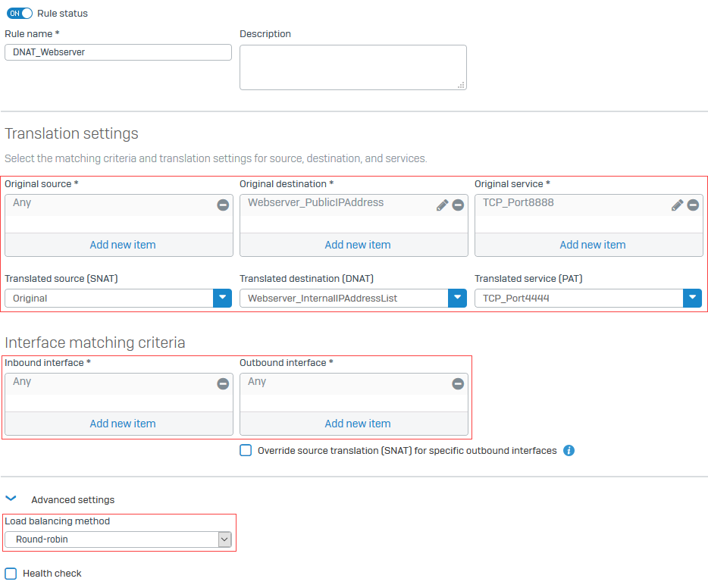Enable Override source translation (SNAT) checkbox
This screenshot has height=588, width=708.
point(246,451)
